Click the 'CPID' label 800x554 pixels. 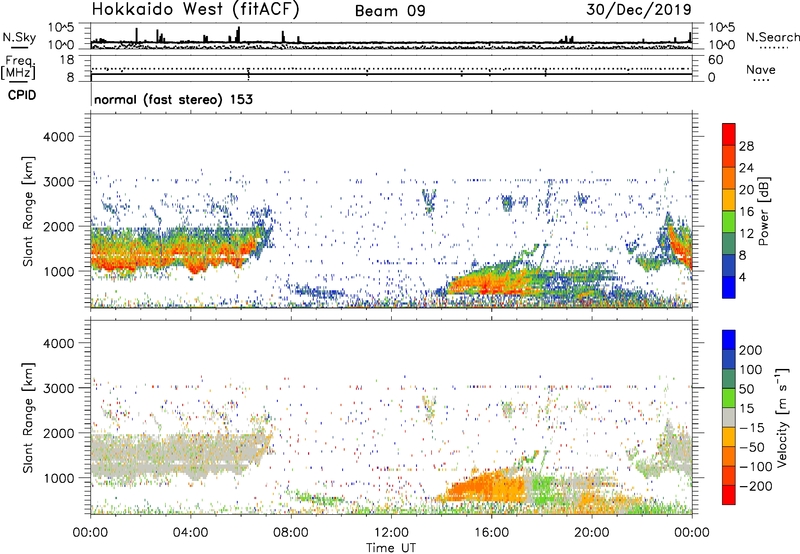(22, 95)
